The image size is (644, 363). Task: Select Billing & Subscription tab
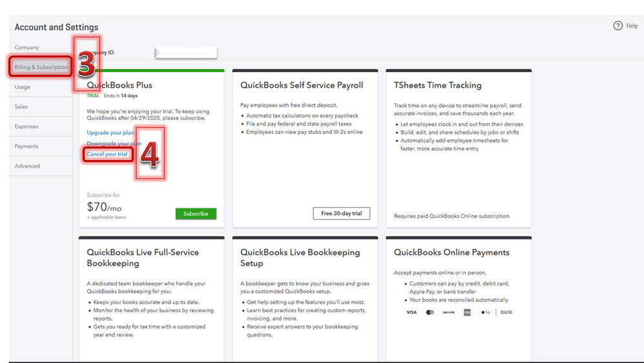pyautogui.click(x=41, y=67)
